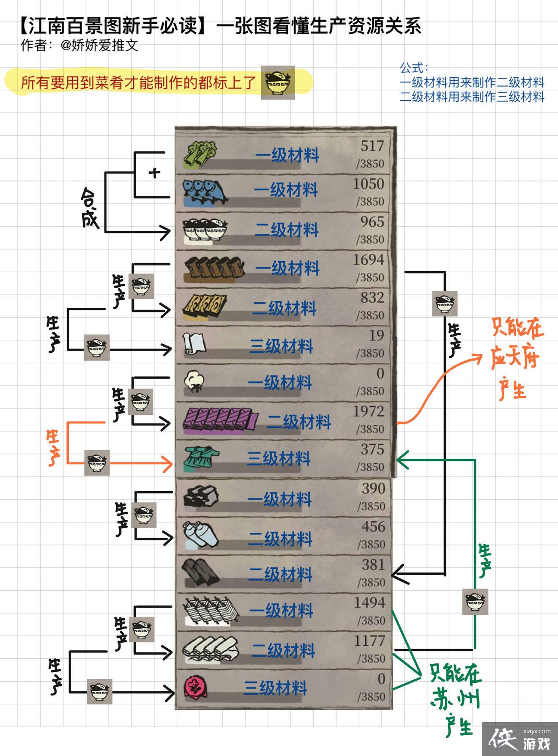Click the orange note 只能在应天府产生
The height and width of the screenshot is (756, 558).
(x=517, y=359)
